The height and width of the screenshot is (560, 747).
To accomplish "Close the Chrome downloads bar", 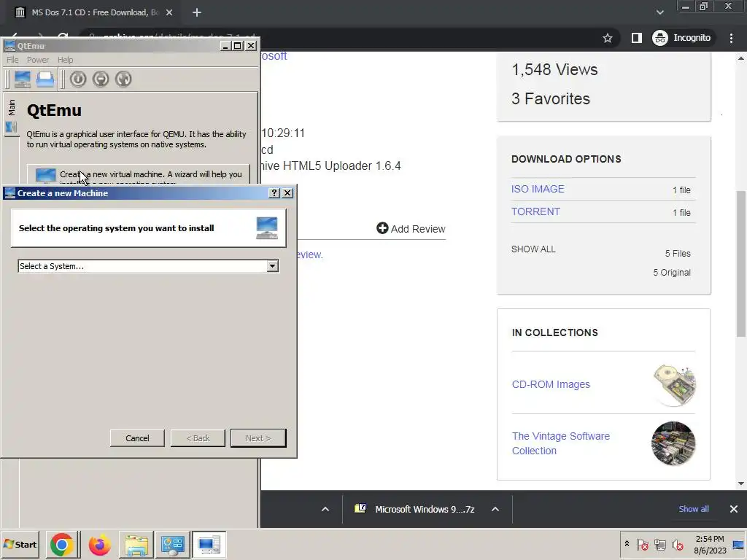I will tap(734, 509).
